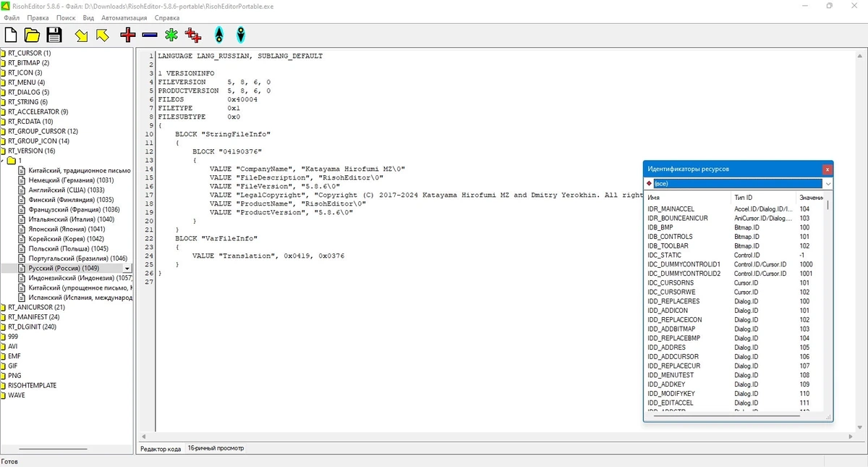The height and width of the screenshot is (467, 868).
Task: Click the green asterisk toolbar icon
Action: point(171,35)
